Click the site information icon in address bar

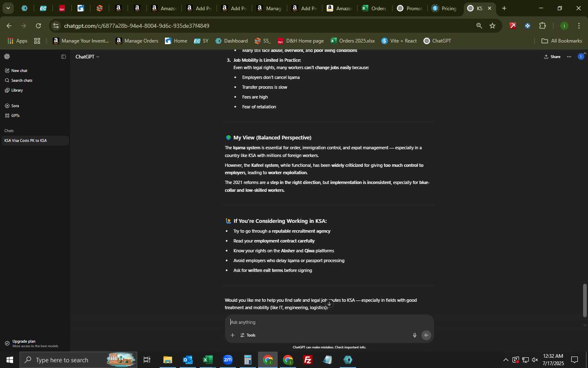tap(56, 26)
